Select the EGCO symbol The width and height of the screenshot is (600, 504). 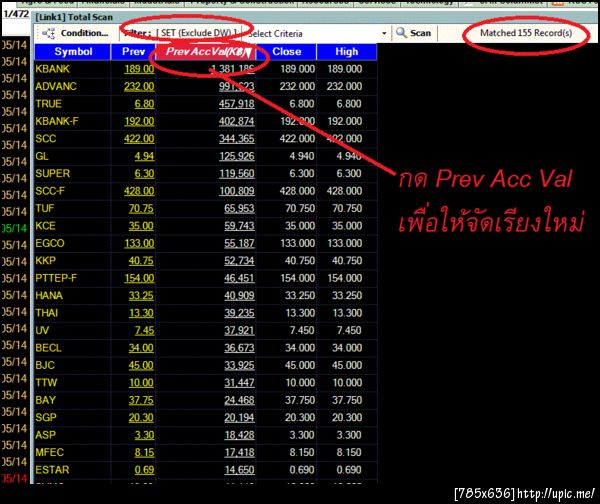[50, 243]
